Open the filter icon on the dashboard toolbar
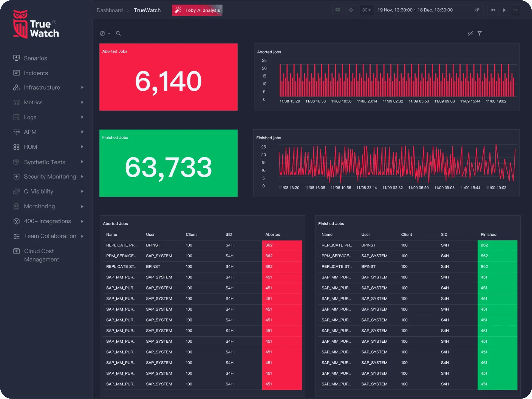The image size is (532, 399). (x=479, y=33)
